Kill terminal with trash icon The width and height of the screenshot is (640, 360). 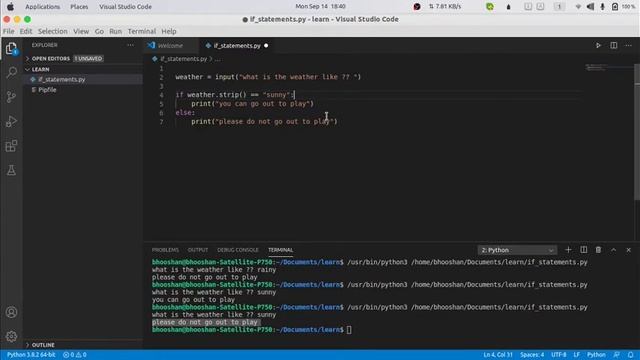pyautogui.click(x=598, y=250)
